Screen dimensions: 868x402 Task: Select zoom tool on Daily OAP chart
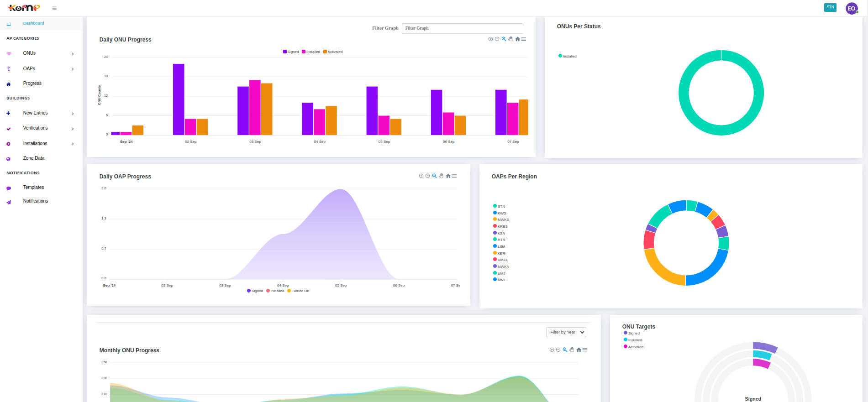click(x=434, y=176)
